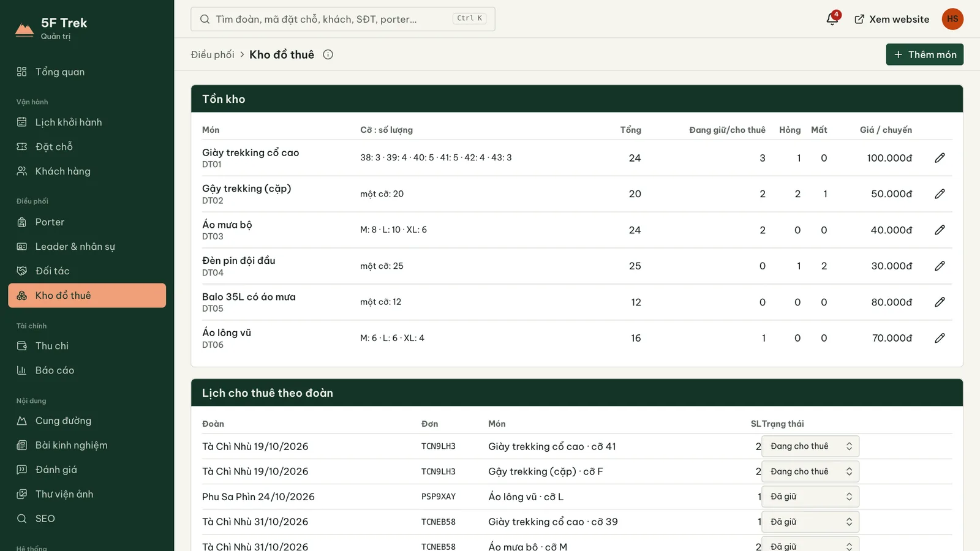Open Thu chi menu item
980x551 pixels.
pyautogui.click(x=87, y=346)
